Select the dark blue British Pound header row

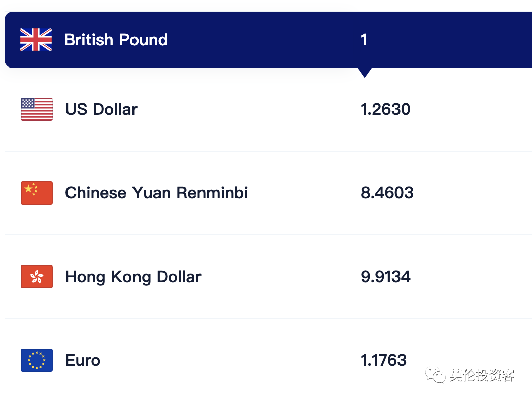click(x=268, y=40)
